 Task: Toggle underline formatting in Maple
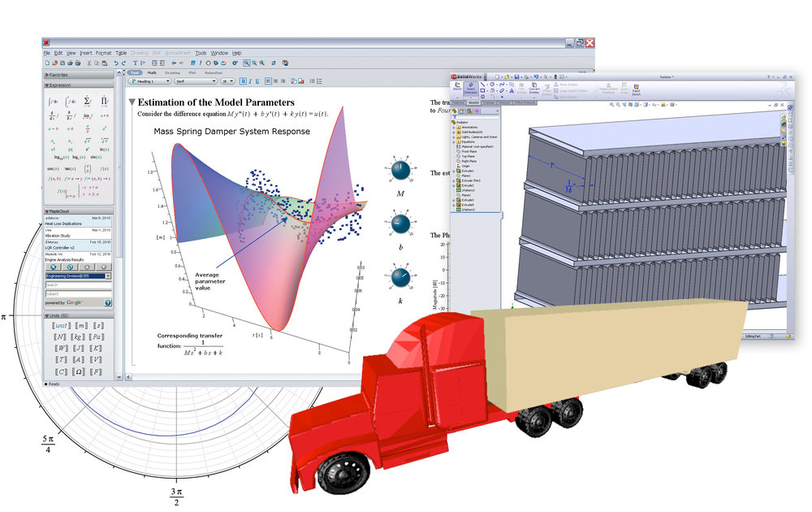257,81
